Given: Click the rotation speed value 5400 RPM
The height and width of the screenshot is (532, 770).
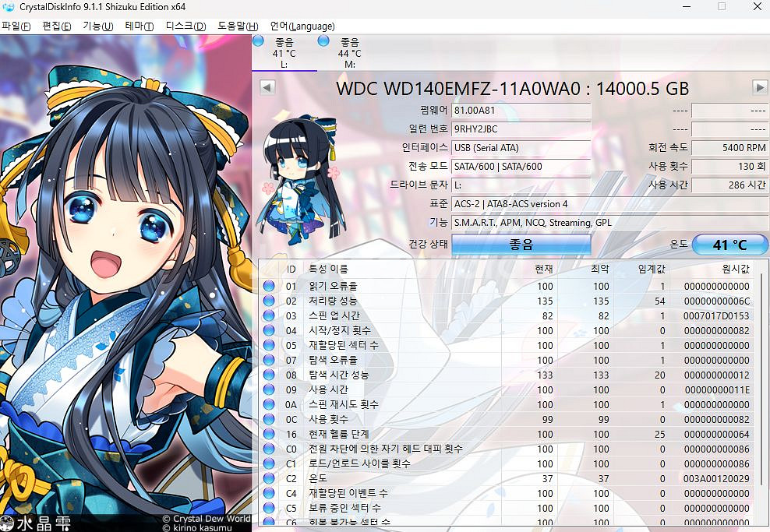Looking at the screenshot, I should pos(729,148).
